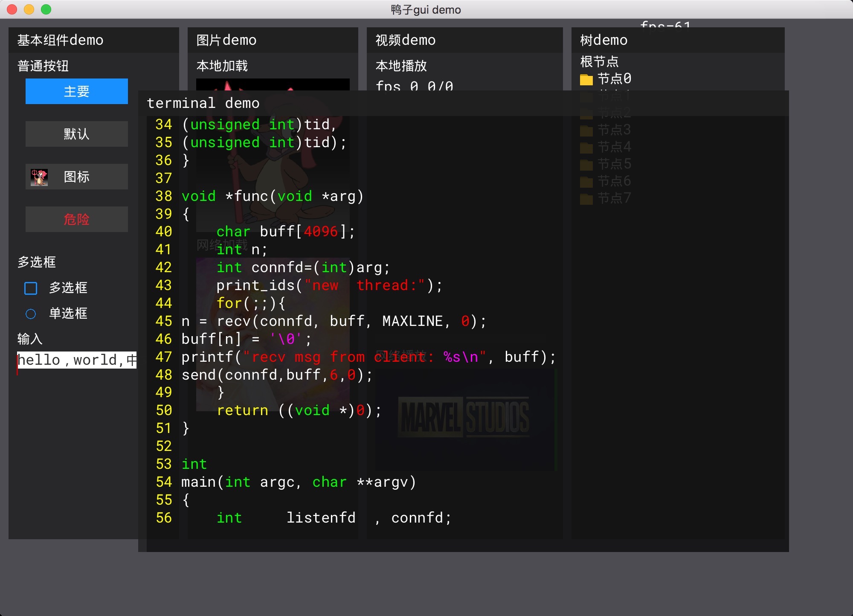
Task: Click the folder icon beside 节点6
Action: point(586,181)
